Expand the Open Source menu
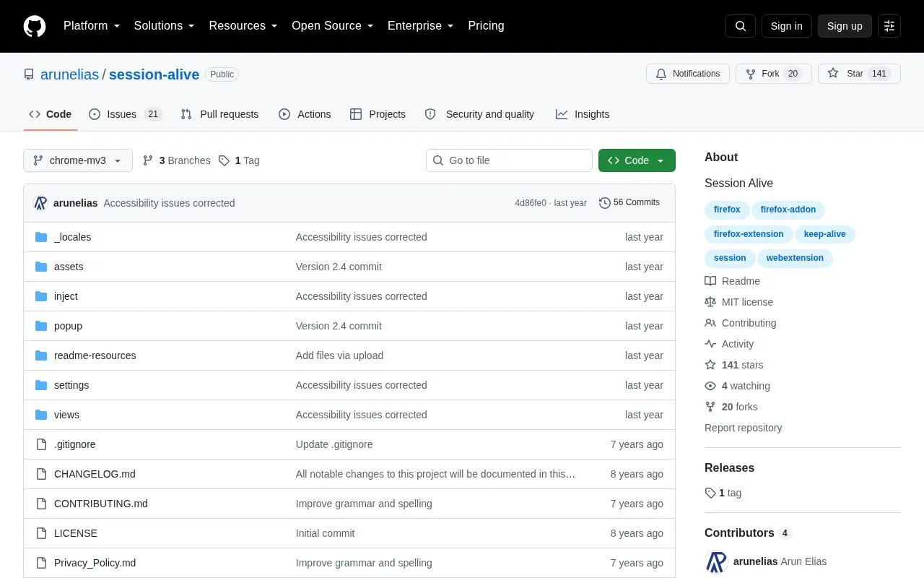This screenshot has width=924, height=578. (333, 26)
